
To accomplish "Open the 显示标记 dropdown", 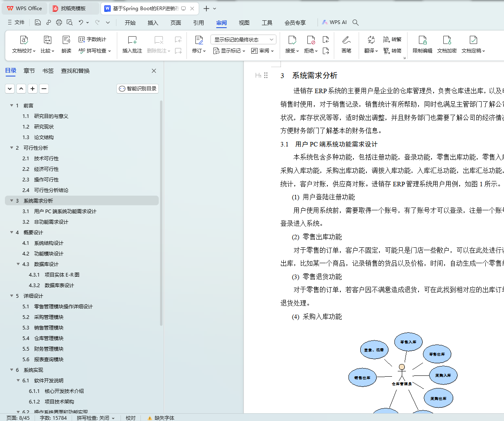I will (229, 51).
